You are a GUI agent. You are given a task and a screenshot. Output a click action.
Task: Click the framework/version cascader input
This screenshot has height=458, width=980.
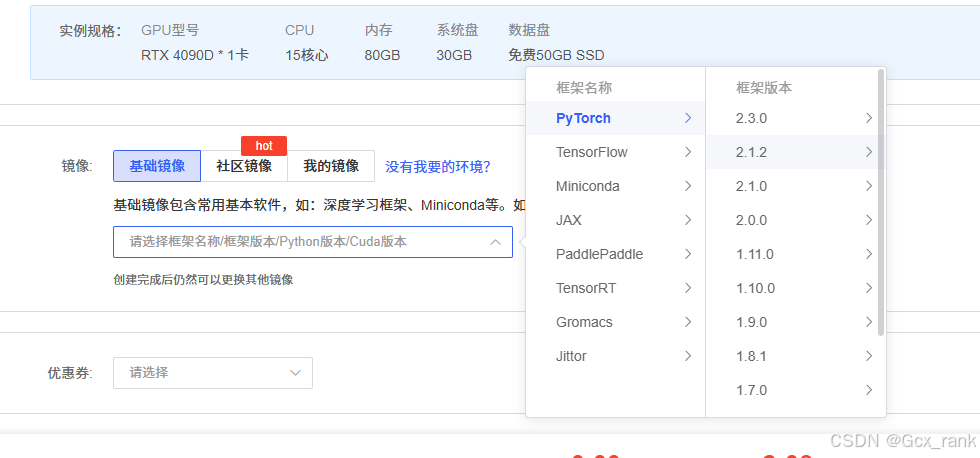312,242
